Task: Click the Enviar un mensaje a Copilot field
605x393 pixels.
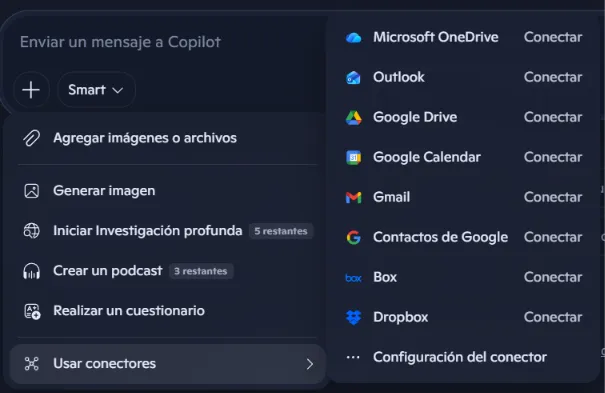Action: tap(120, 42)
